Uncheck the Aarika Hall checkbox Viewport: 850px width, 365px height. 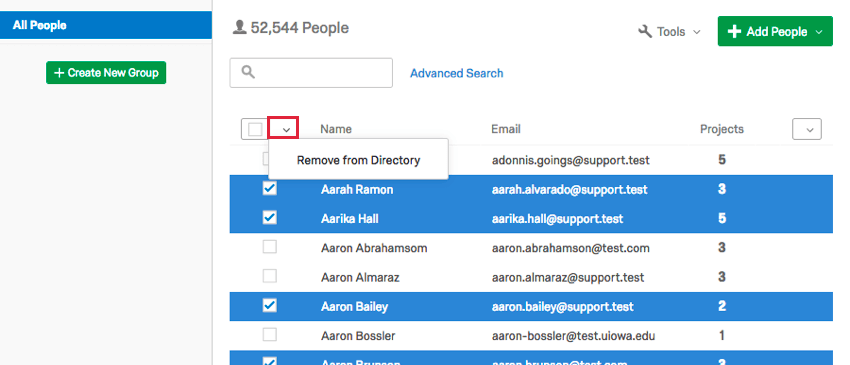(x=269, y=217)
